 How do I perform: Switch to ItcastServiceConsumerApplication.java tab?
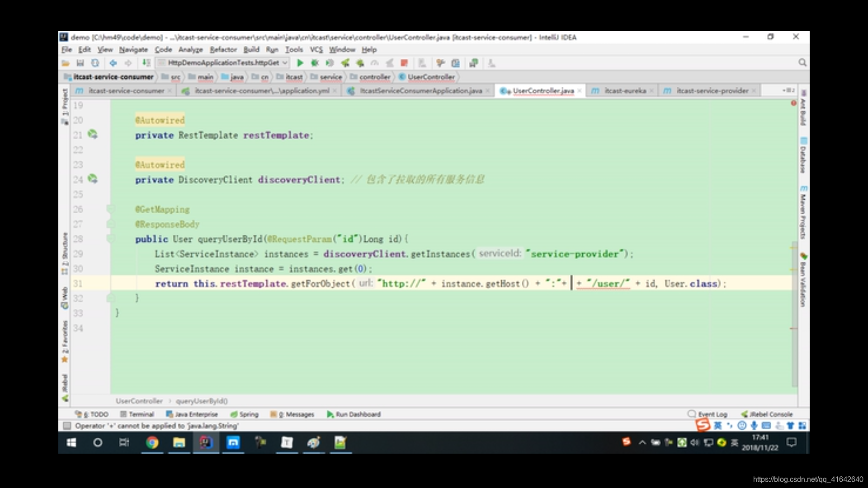(x=418, y=91)
